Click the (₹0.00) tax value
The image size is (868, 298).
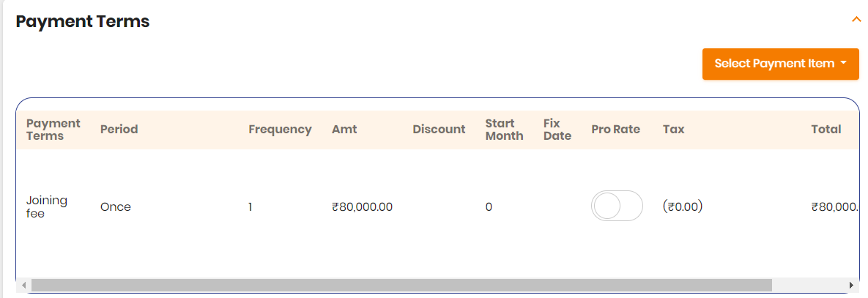(683, 207)
